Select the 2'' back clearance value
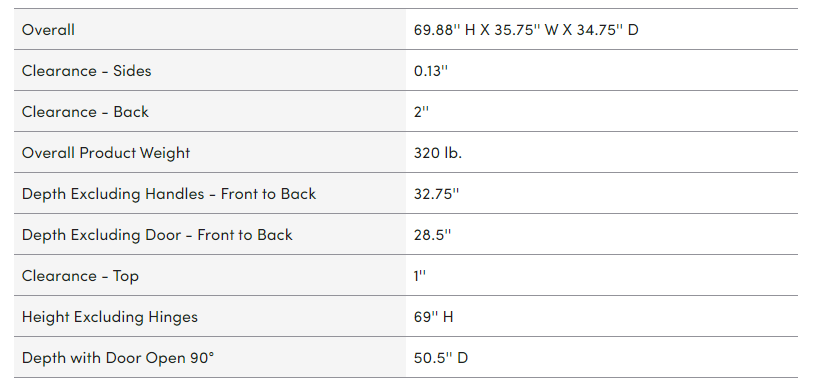Image resolution: width=833 pixels, height=386 pixels. [x=421, y=111]
